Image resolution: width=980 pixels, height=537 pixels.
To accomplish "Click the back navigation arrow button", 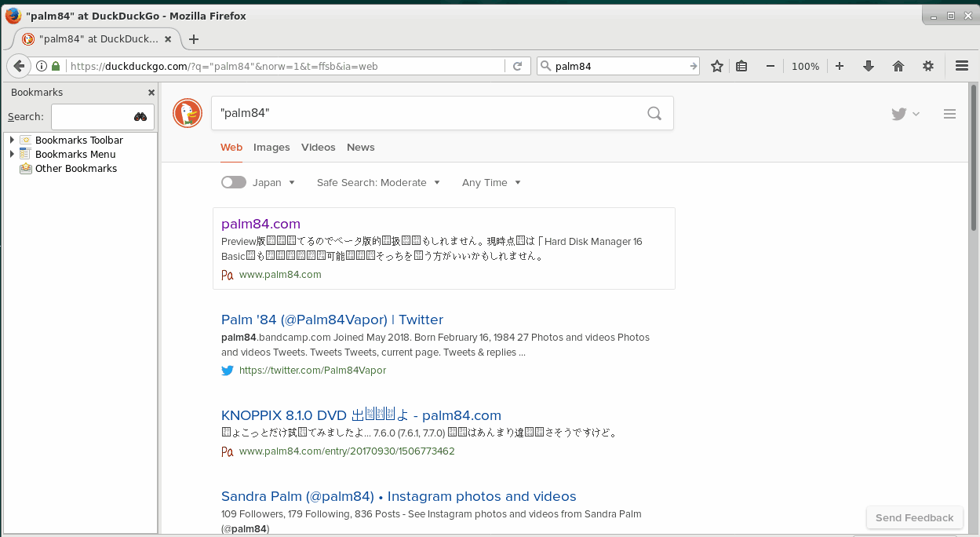I will (x=19, y=66).
